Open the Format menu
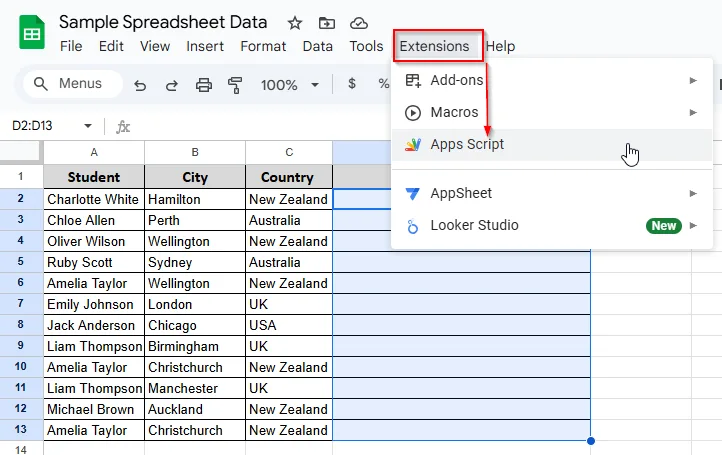This screenshot has width=722, height=455. (263, 46)
